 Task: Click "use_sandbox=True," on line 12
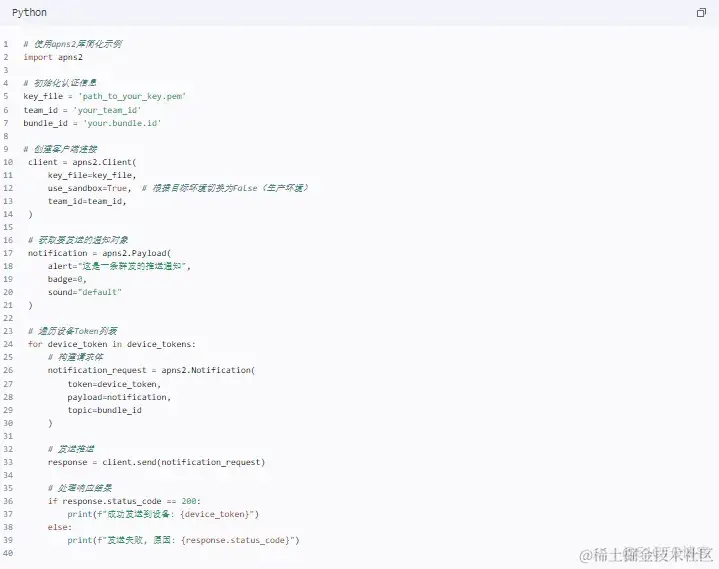(89, 188)
